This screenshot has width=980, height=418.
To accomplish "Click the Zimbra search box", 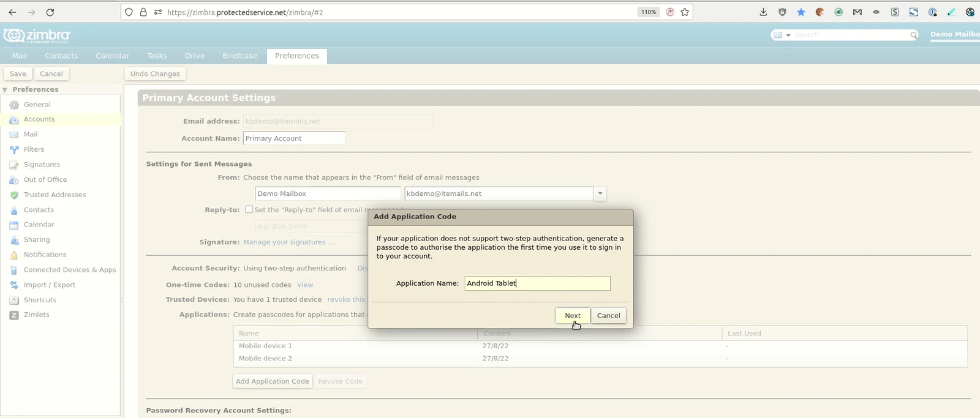I will pos(851,35).
